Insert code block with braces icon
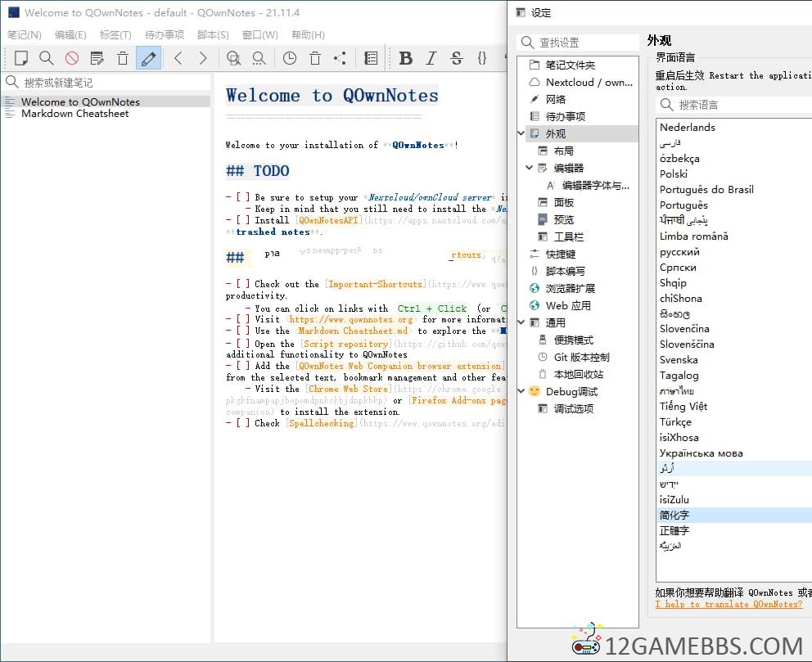812x662 pixels. pyautogui.click(x=482, y=58)
